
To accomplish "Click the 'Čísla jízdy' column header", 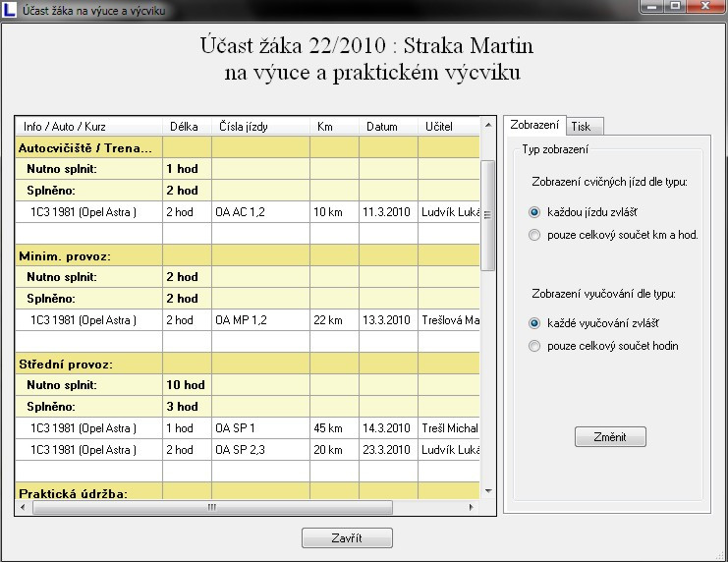I will pos(260,127).
